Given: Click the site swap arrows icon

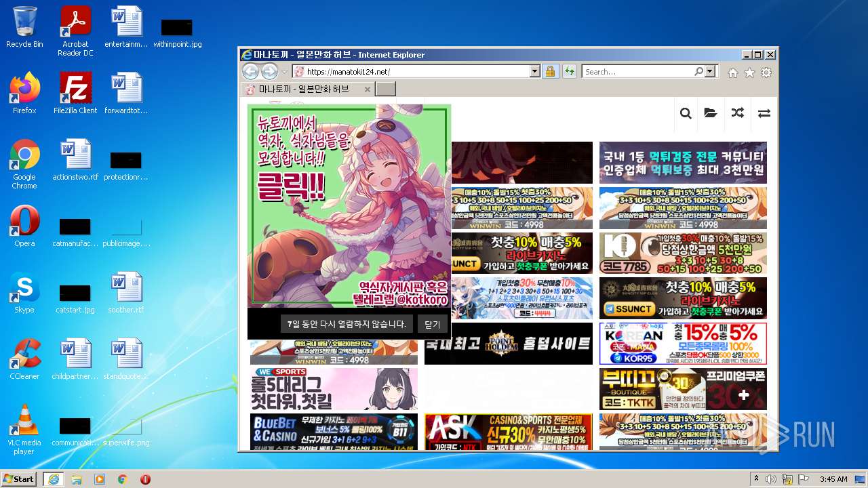Looking at the screenshot, I should click(764, 113).
